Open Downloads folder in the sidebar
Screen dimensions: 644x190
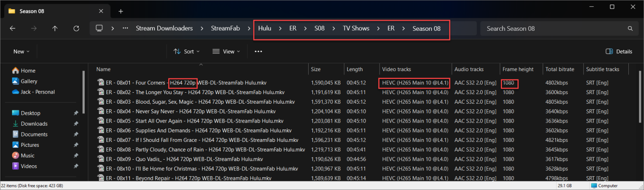[34, 123]
